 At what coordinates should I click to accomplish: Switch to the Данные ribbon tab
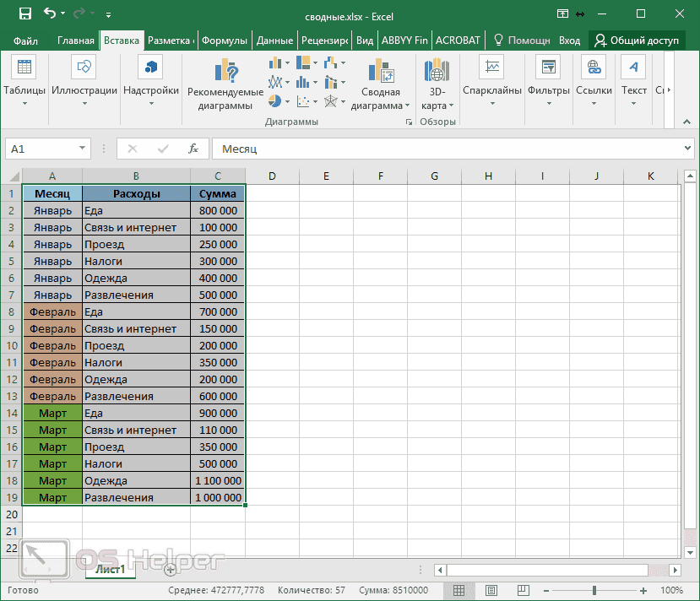coord(276,39)
